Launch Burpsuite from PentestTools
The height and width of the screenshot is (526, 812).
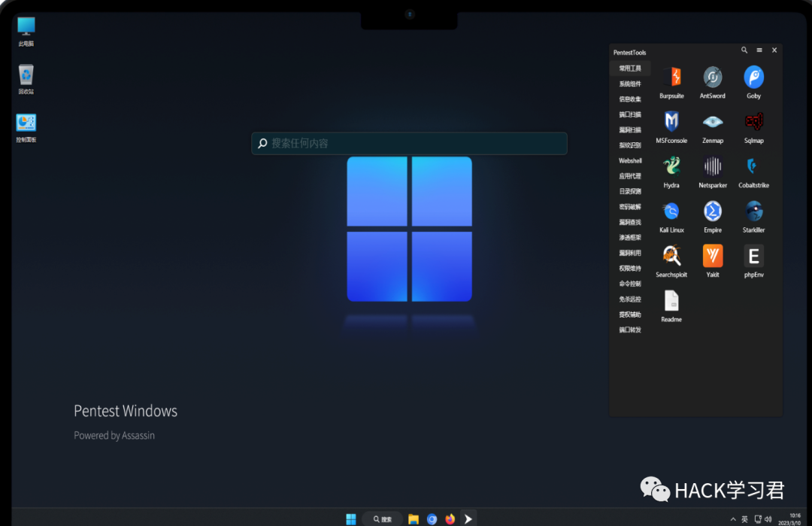coord(671,83)
